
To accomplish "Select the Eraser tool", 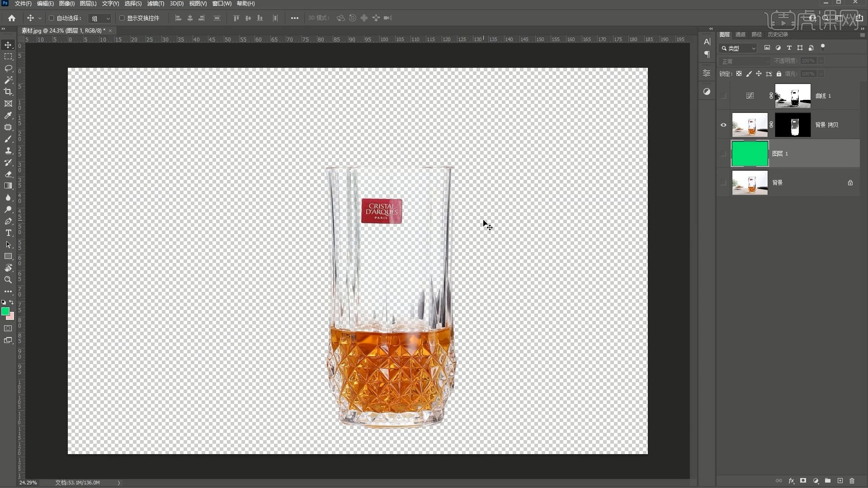I will click(8, 174).
